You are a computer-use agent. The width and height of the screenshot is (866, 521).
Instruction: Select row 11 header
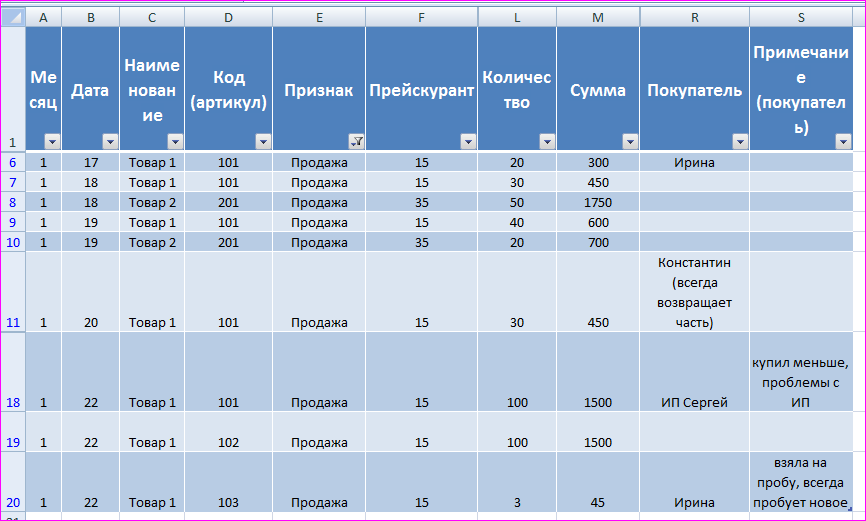13,292
